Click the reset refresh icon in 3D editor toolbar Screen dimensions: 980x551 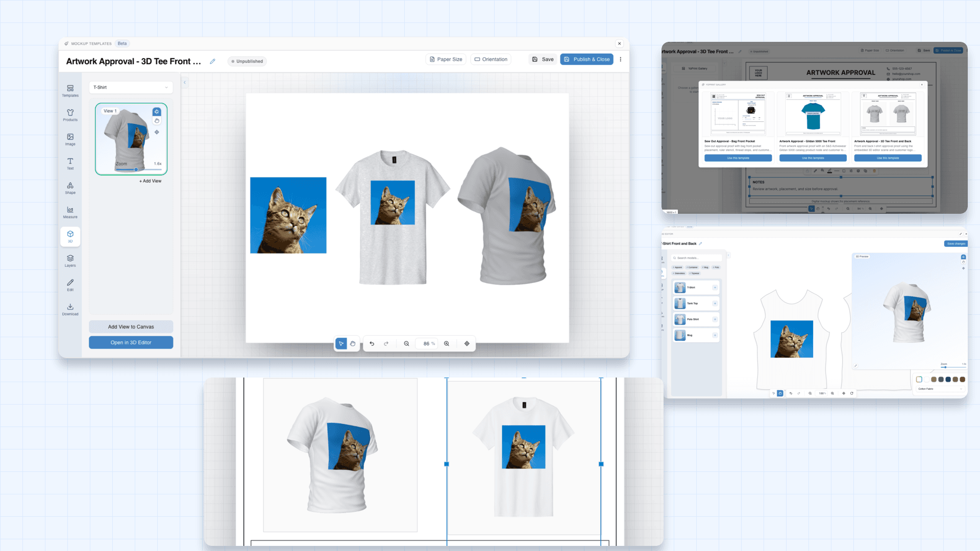(852, 393)
